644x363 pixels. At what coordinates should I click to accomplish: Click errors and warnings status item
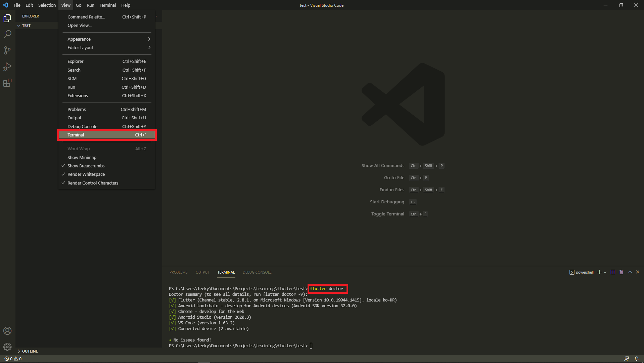(13, 359)
